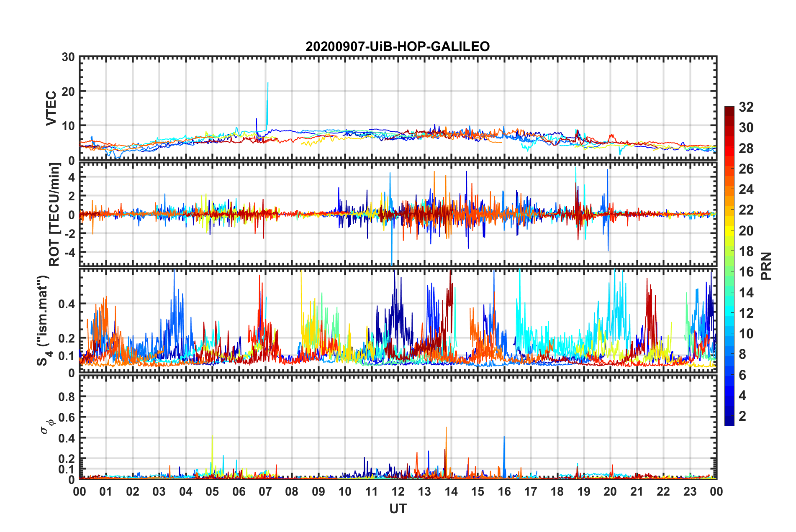Click the "26" tick on PRN colorbar
Image resolution: width=796 pixels, height=532 pixels.
pyautogui.click(x=746, y=169)
